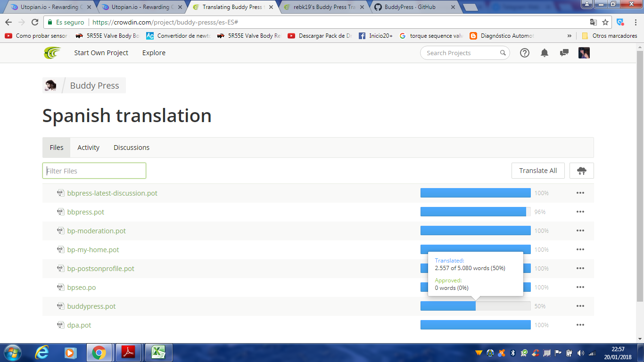The image size is (644, 362).
Task: Click the bbpress.pot 96% progress bar
Action: click(x=476, y=212)
